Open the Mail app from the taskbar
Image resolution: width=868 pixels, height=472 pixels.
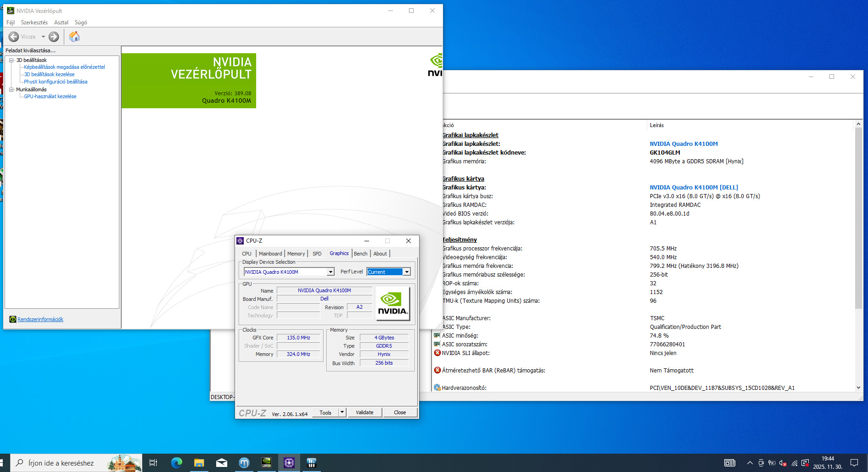221,463
